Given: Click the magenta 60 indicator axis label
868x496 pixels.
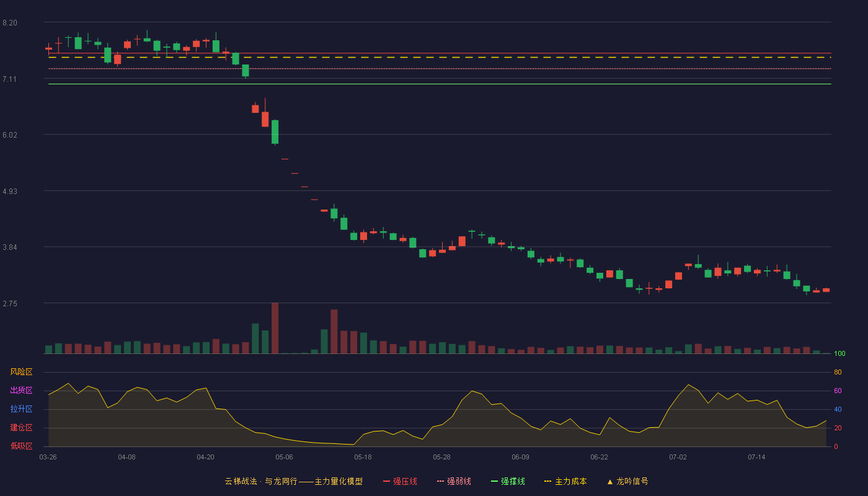Looking at the screenshot, I should coord(838,391).
